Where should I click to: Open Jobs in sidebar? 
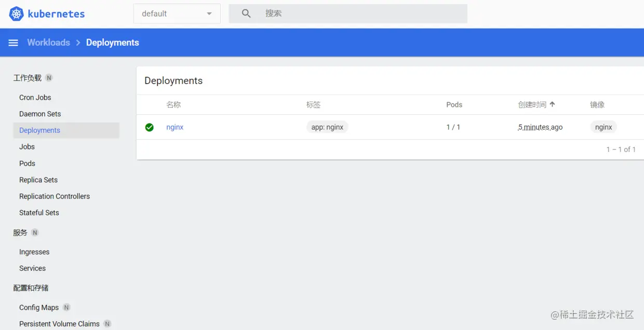tap(27, 147)
